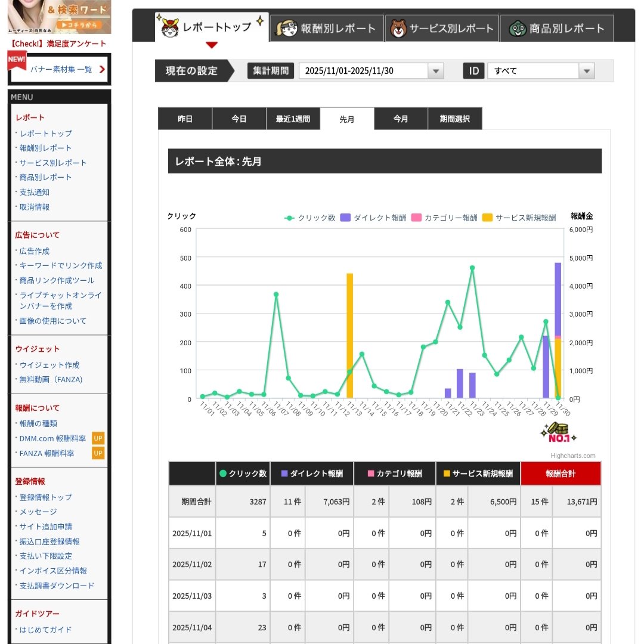Toggle サービス新規報酬 series in chart legend

(519, 218)
